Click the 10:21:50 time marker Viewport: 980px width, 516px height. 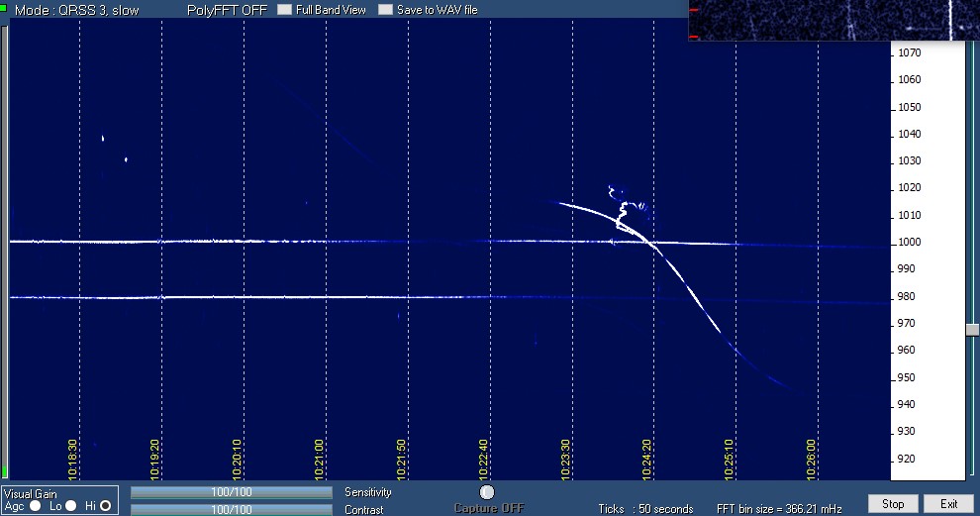click(401, 460)
